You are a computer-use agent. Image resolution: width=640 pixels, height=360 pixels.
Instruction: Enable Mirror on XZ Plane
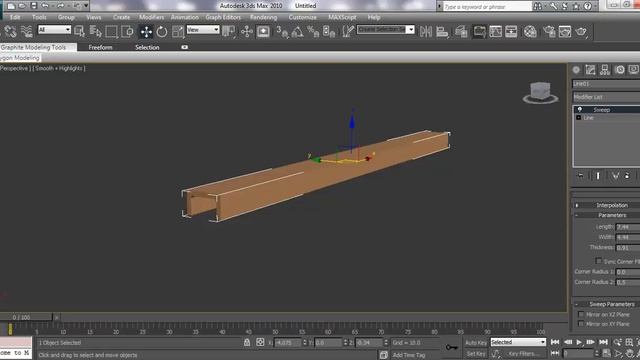581,314
